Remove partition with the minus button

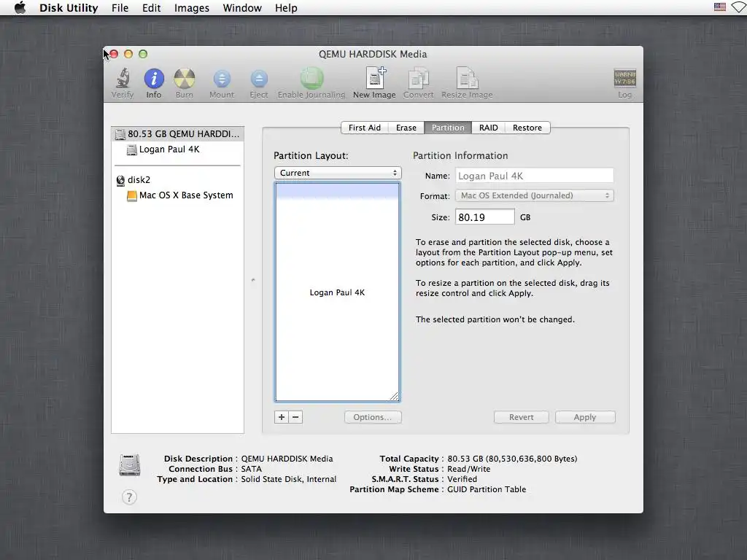pos(295,417)
